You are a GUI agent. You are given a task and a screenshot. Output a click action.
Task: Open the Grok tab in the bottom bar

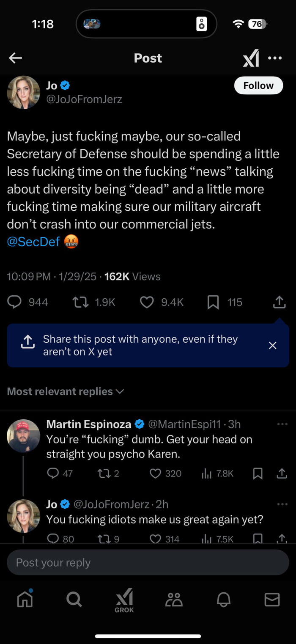click(124, 600)
